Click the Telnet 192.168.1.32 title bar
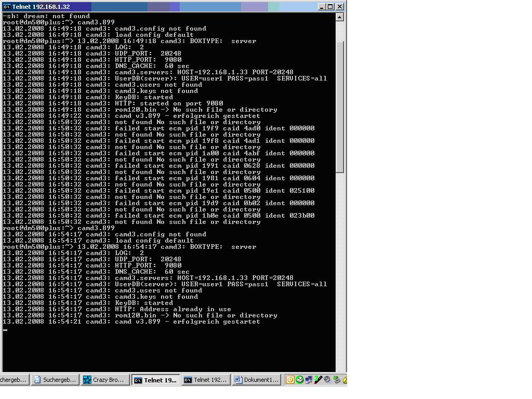This screenshot has width=532, height=399. tap(156, 7)
